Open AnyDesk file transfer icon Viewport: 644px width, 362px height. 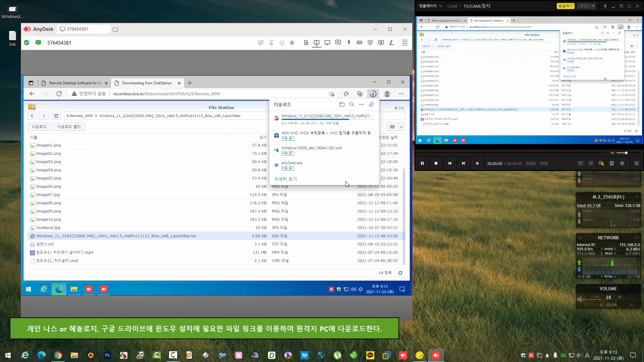306,43
